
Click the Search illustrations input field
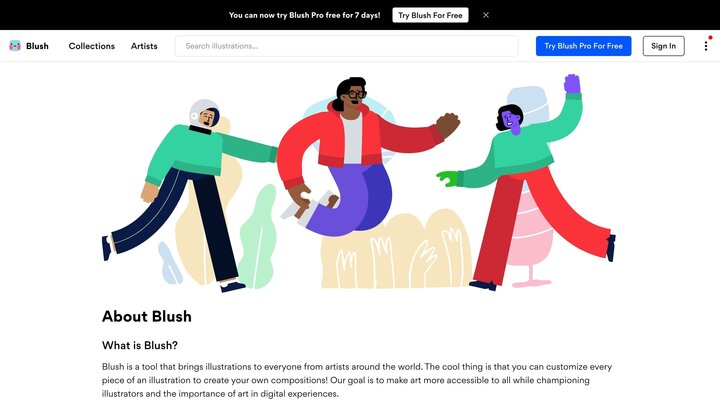(347, 46)
